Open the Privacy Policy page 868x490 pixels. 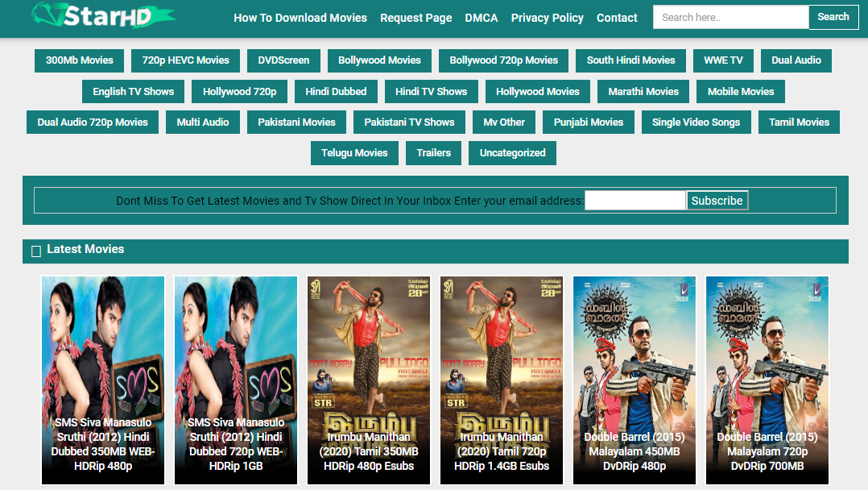547,18
